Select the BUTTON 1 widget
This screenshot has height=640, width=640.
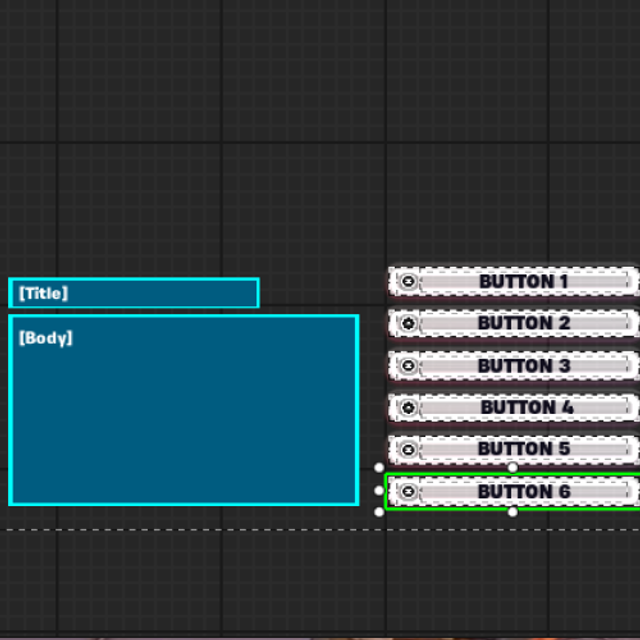click(x=514, y=281)
